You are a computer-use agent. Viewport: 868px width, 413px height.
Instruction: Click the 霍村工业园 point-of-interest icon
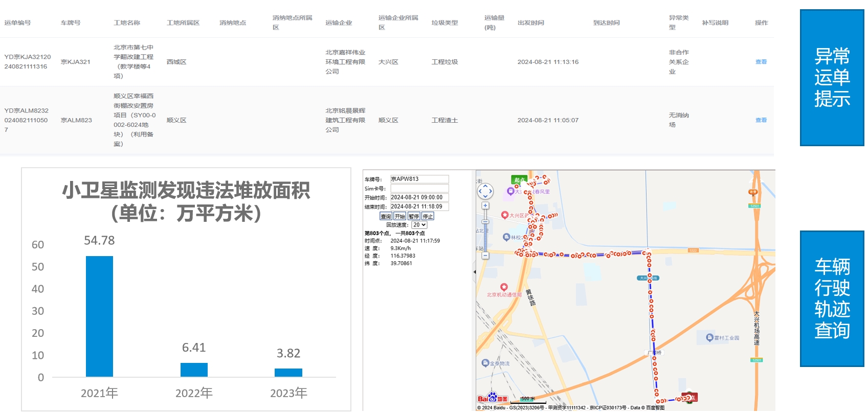(709, 337)
